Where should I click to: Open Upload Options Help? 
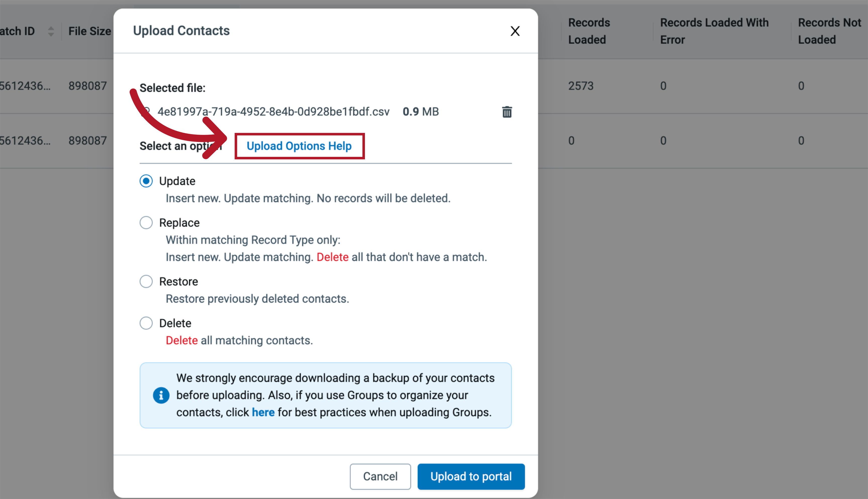tap(299, 146)
